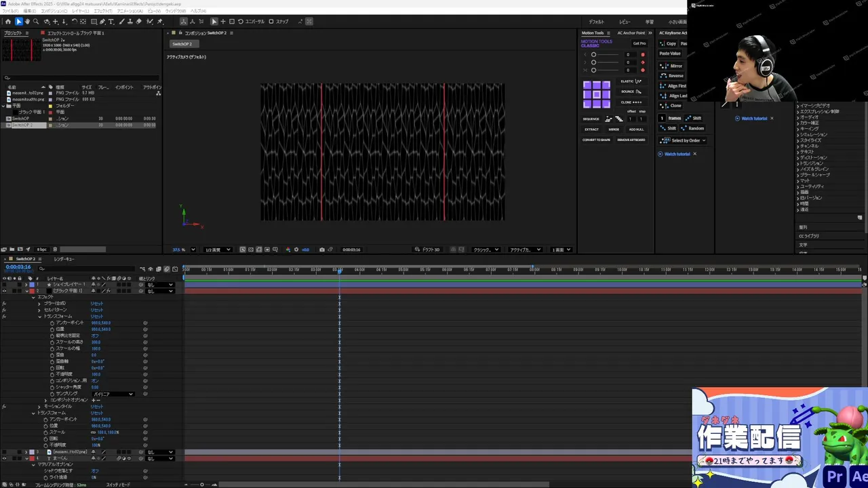The height and width of the screenshot is (488, 868).
Task: Select the Selection (arrow) tool
Action: click(19, 21)
